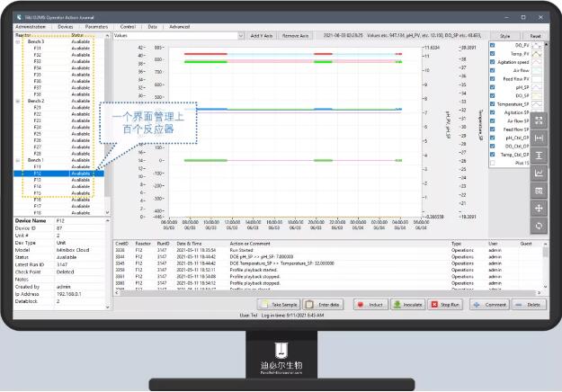
Task: Collapse the Bench 1 tree node
Action: 18,160
